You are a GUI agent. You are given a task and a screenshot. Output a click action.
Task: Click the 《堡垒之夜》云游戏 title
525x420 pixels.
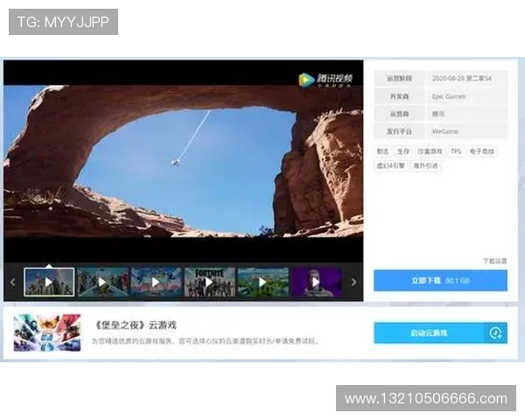click(135, 325)
